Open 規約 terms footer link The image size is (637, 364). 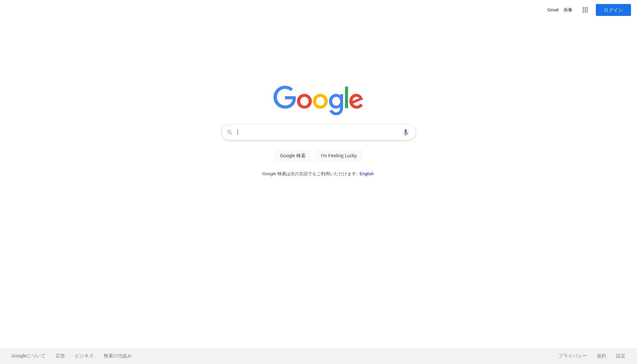coord(602,356)
